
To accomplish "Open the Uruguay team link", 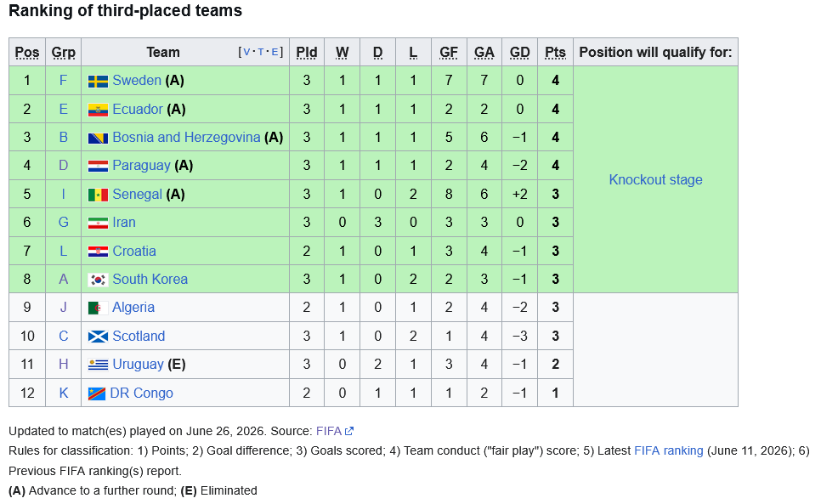I will pyautogui.click(x=138, y=365).
